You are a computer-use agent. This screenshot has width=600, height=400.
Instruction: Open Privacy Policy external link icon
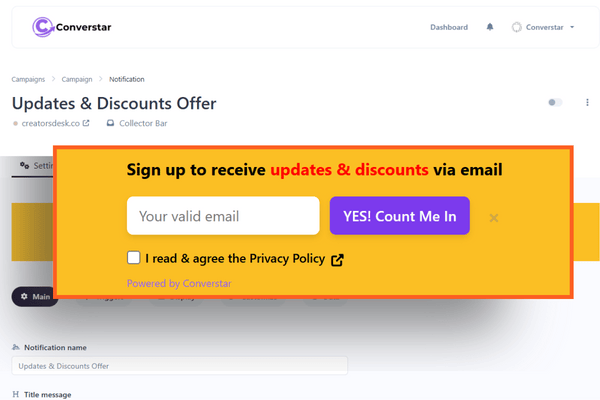pyautogui.click(x=337, y=260)
